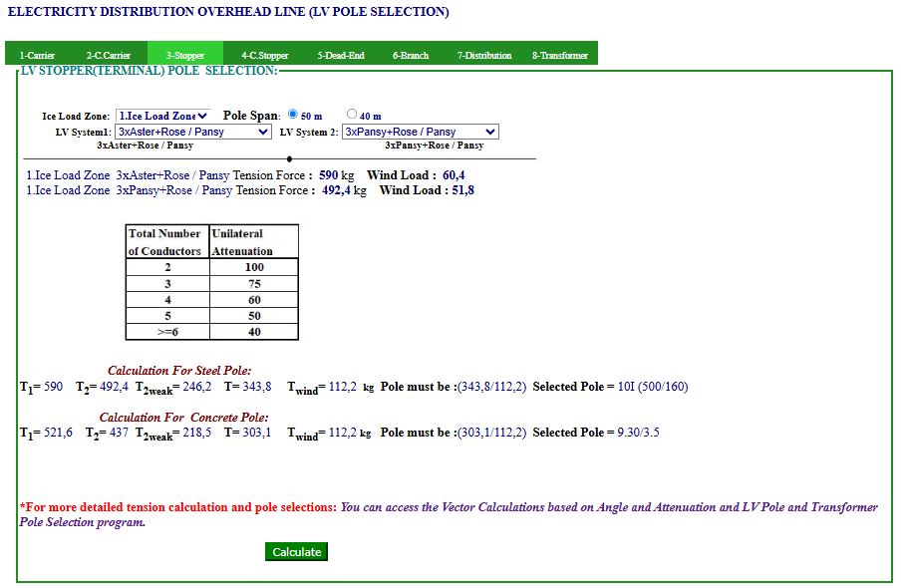
Task: Select the 50 m pole span radio
Action: (293, 114)
